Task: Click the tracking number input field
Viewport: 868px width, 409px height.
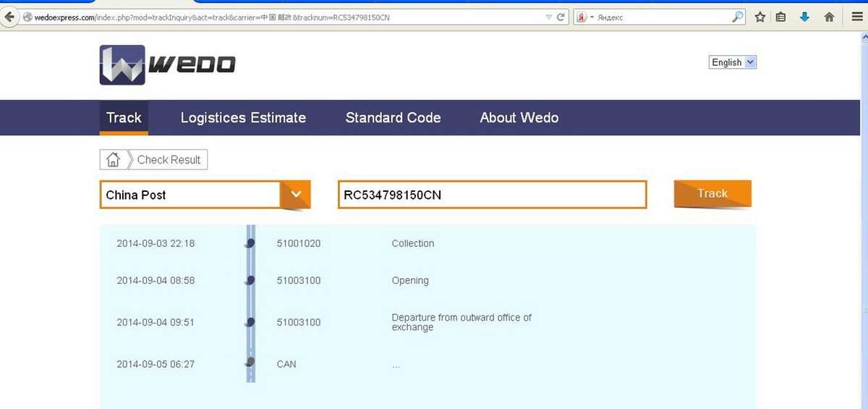Action: [x=492, y=195]
